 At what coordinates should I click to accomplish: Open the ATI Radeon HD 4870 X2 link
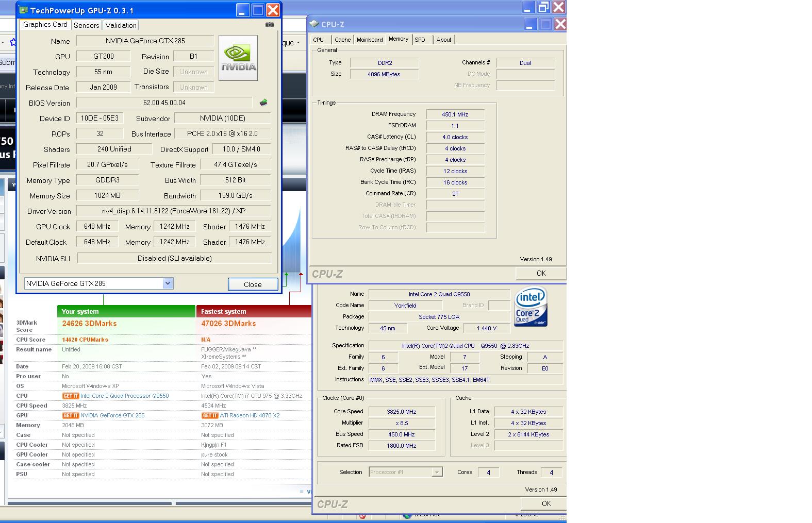[250, 415]
